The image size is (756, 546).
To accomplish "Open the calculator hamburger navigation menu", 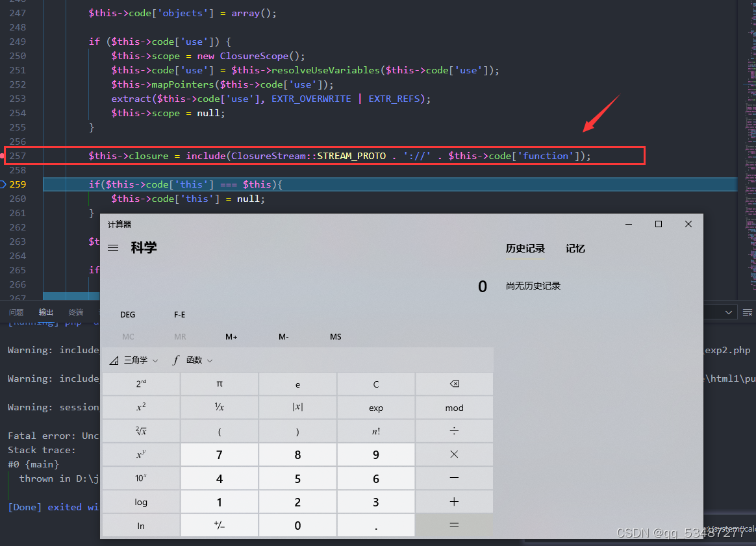I will pos(113,248).
